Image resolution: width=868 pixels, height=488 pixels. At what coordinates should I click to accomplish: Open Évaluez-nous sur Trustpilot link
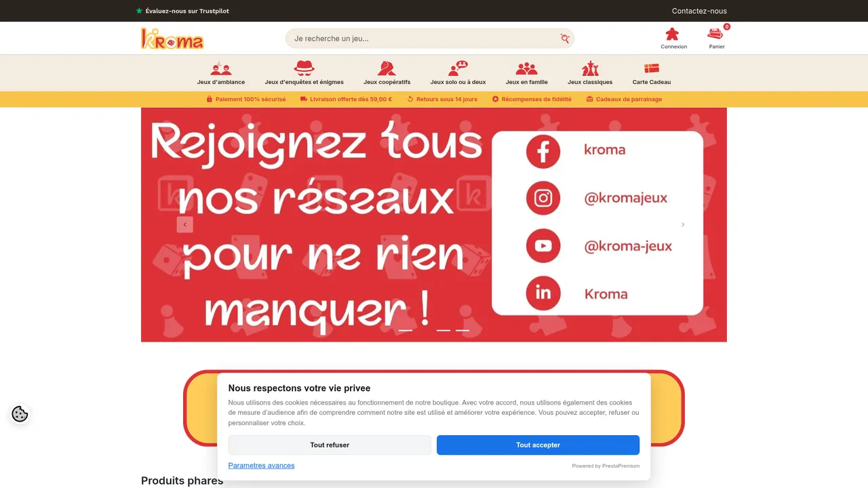182,11
